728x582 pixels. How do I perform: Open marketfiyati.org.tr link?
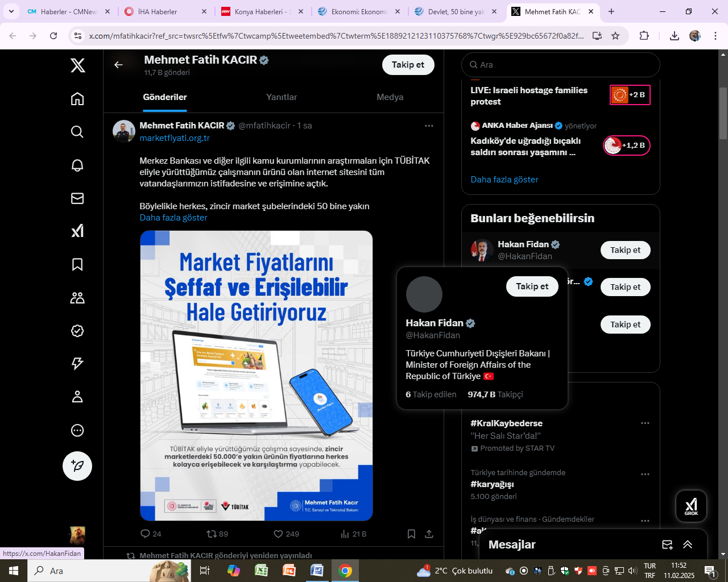pyautogui.click(x=175, y=138)
